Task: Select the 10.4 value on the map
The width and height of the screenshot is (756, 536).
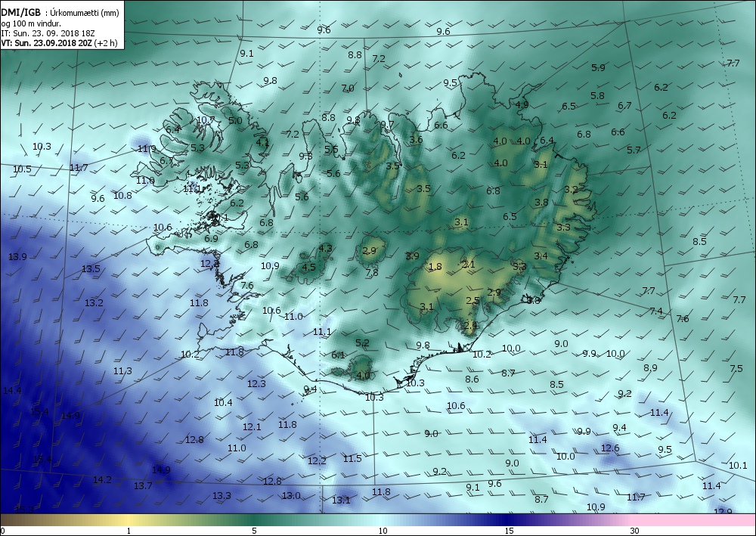Action: 223,402
